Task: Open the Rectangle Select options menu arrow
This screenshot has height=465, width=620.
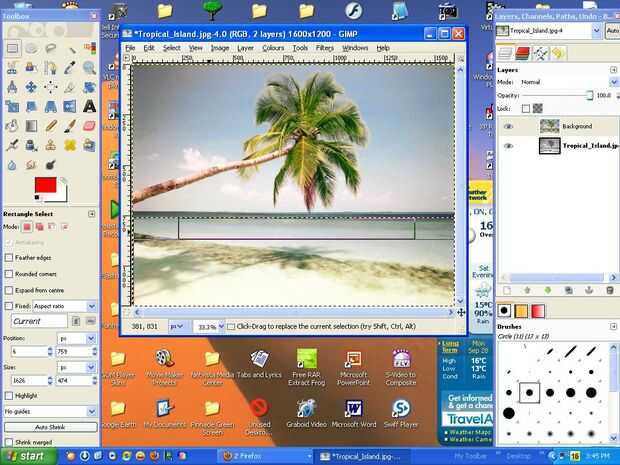Action: [91, 214]
